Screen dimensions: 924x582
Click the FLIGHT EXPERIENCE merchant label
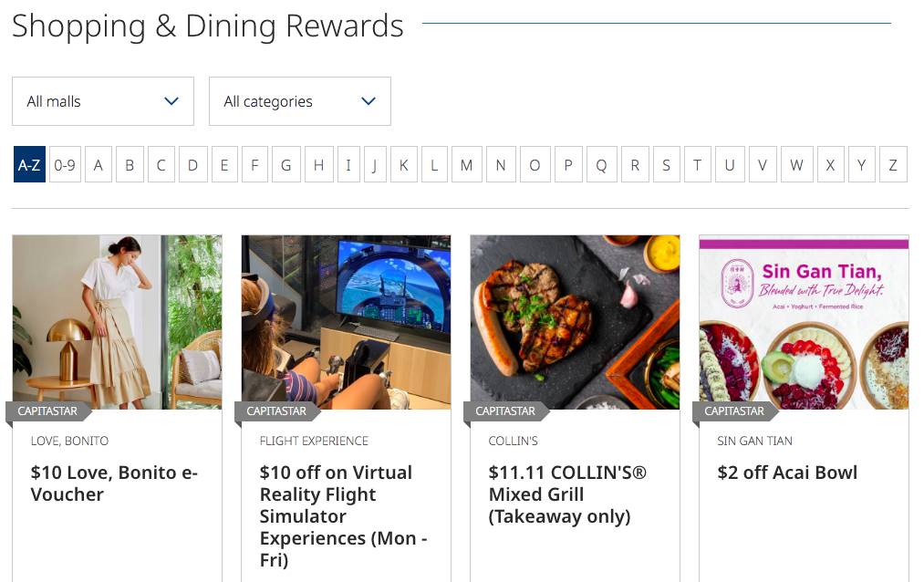[314, 441]
